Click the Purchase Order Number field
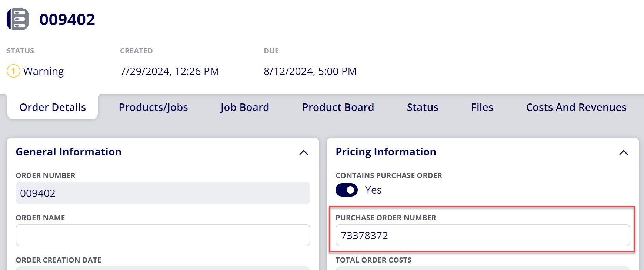644x270 pixels. coord(483,235)
